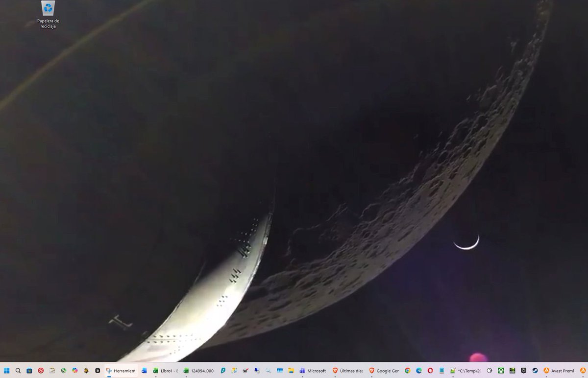The image size is (588, 378).
Task: Switch to the Microsoft Teams taskbar window
Action: pyautogui.click(x=313, y=371)
